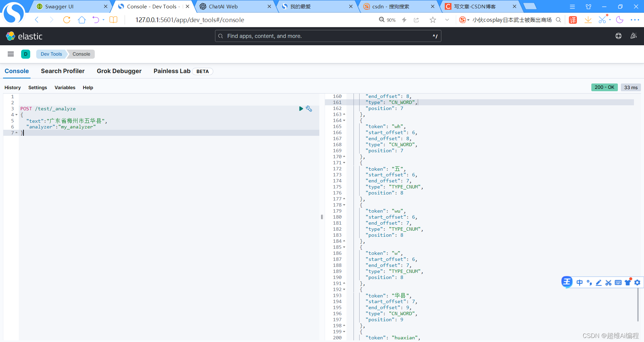Switch to the Painless Lab tab
This screenshot has width=644, height=342.
point(172,71)
